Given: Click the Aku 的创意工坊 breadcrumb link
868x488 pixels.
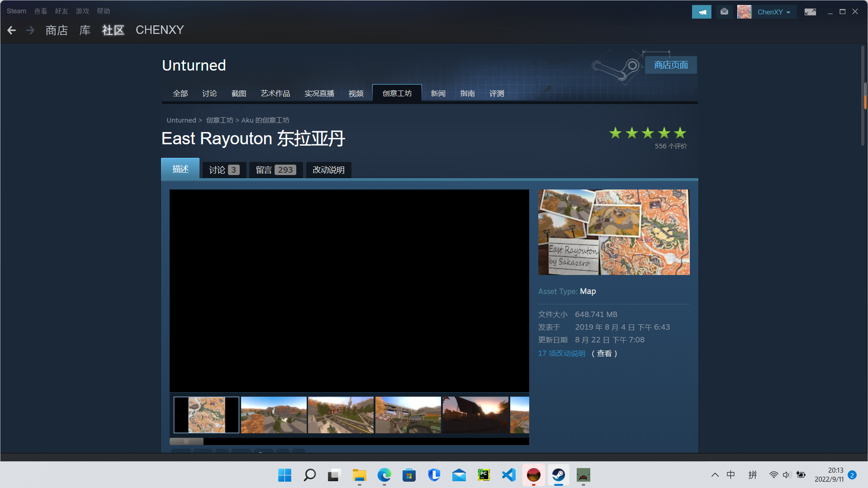Looking at the screenshot, I should (x=266, y=120).
